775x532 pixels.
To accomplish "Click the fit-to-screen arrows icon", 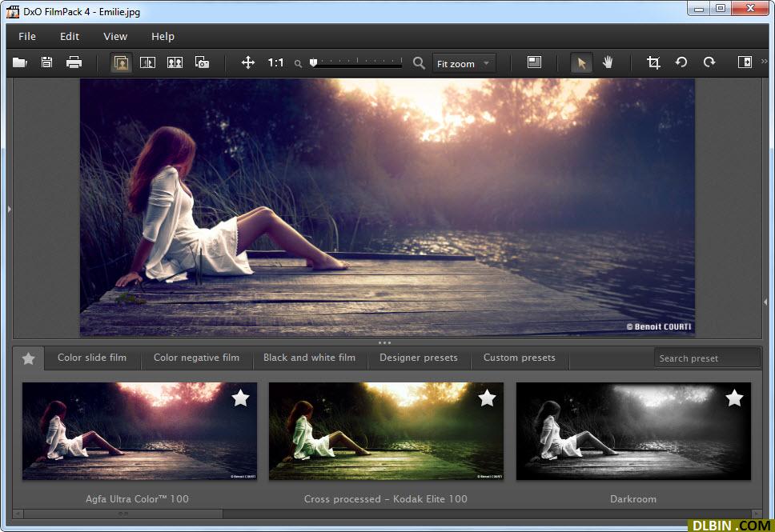I will click(x=248, y=62).
